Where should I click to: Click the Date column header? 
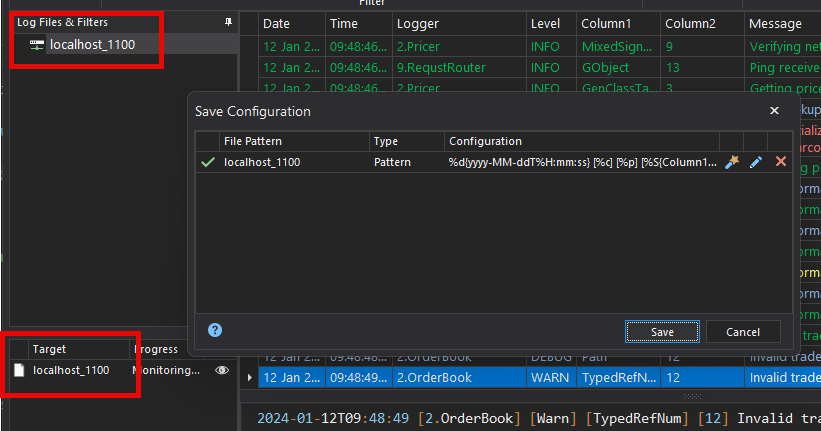(x=292, y=24)
